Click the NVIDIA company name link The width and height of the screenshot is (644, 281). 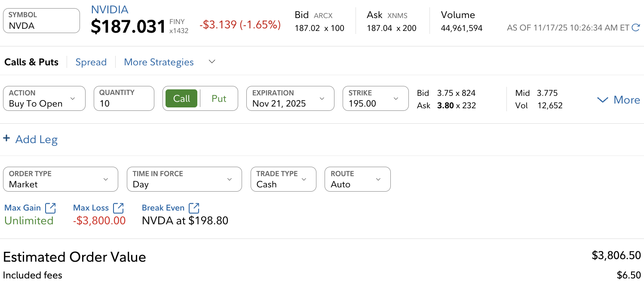tap(110, 9)
